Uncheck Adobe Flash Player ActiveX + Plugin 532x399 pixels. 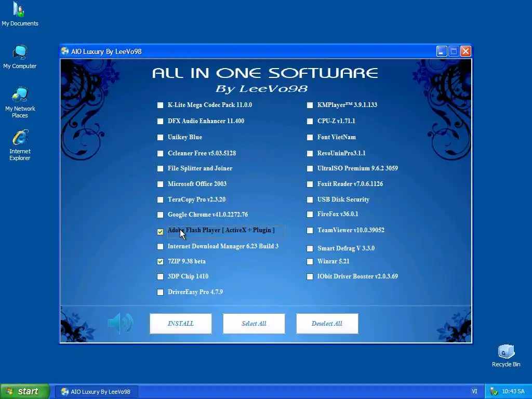(x=160, y=232)
